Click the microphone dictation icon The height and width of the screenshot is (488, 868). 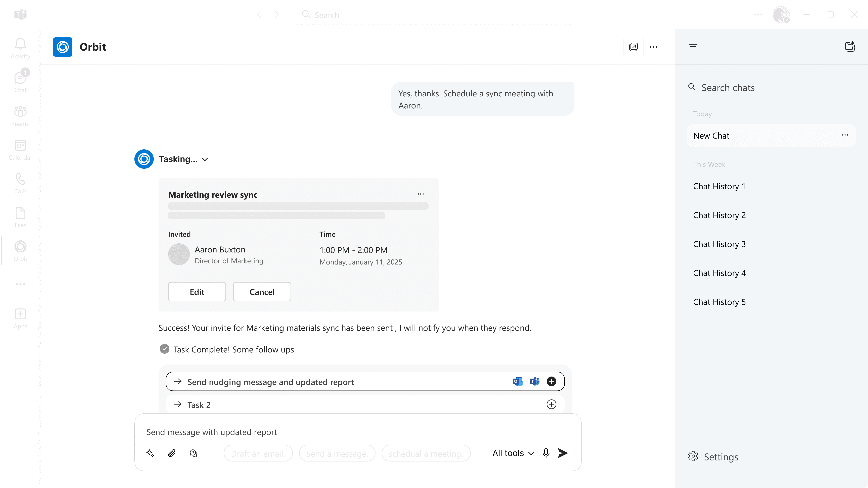[546, 453]
